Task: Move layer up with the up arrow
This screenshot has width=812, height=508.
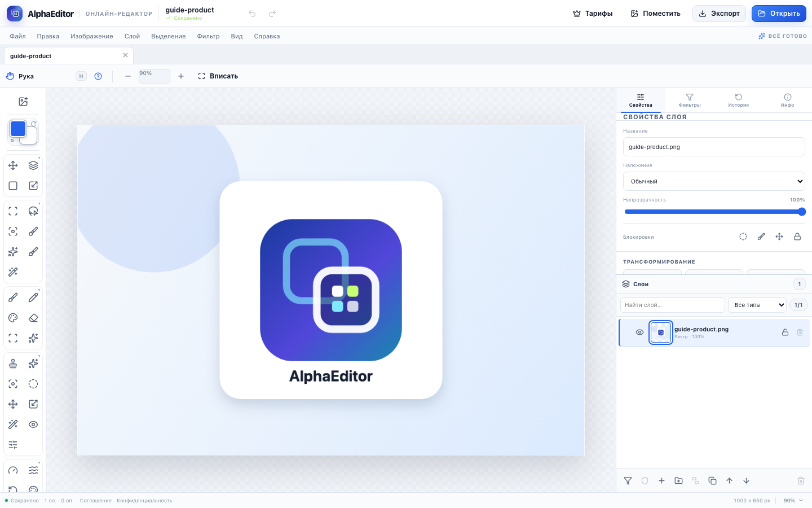Action: click(x=729, y=481)
